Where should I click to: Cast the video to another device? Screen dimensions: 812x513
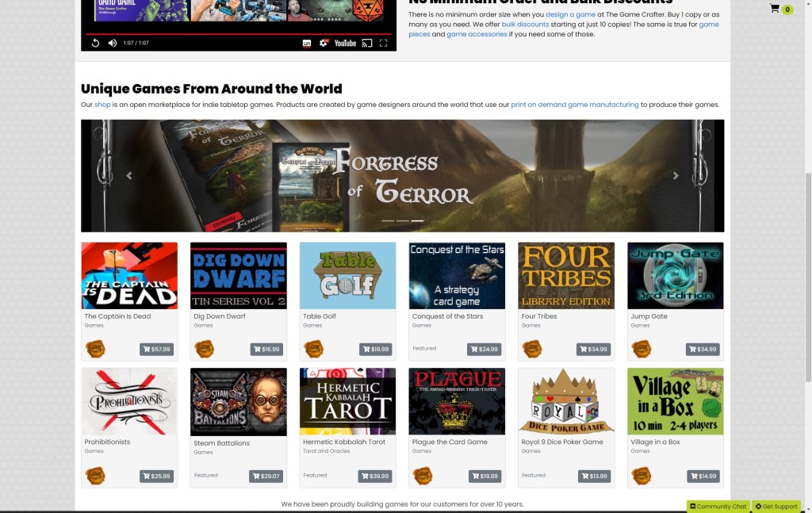(366, 44)
